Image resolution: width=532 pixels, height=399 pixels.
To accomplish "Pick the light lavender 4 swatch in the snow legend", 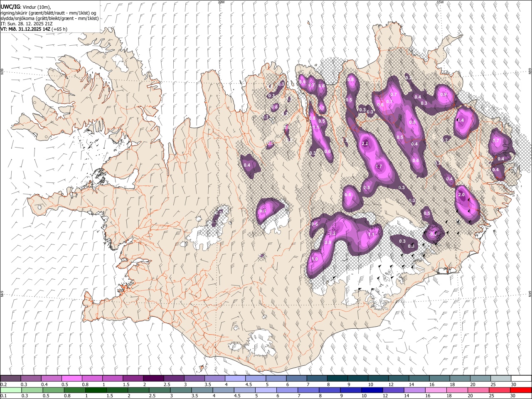I will coord(235,378).
